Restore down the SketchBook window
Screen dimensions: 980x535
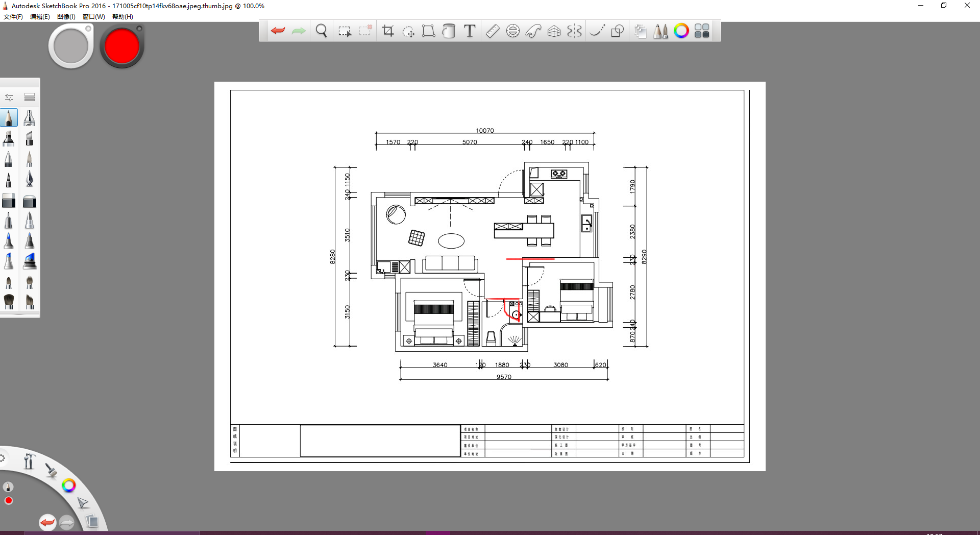coord(944,6)
